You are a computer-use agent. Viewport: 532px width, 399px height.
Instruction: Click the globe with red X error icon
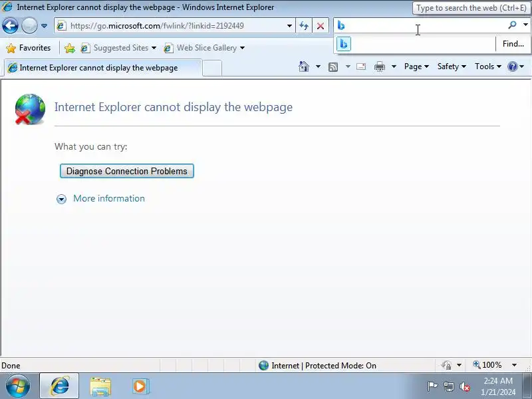click(x=30, y=109)
